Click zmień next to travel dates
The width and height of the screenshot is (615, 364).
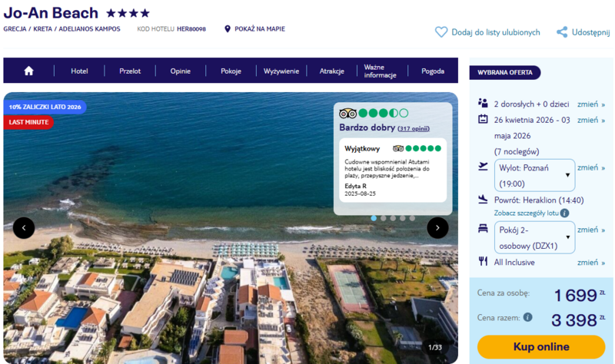click(x=590, y=120)
